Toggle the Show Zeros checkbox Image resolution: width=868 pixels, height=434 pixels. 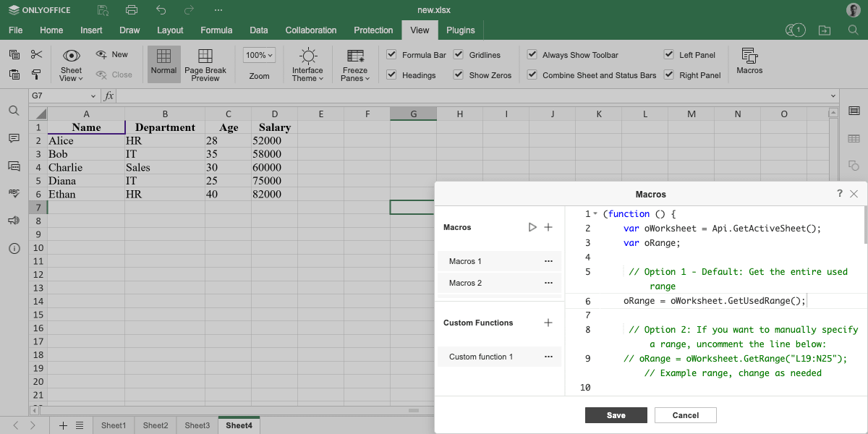(459, 75)
